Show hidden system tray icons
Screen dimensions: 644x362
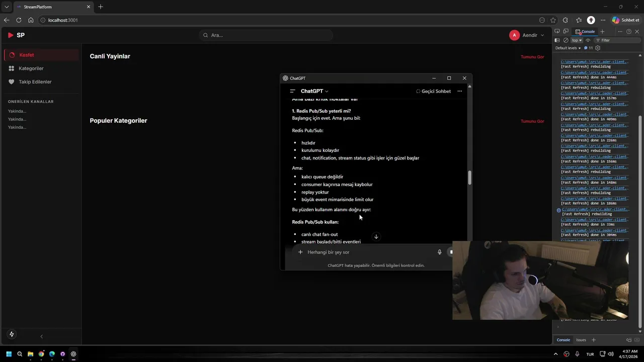556,354
